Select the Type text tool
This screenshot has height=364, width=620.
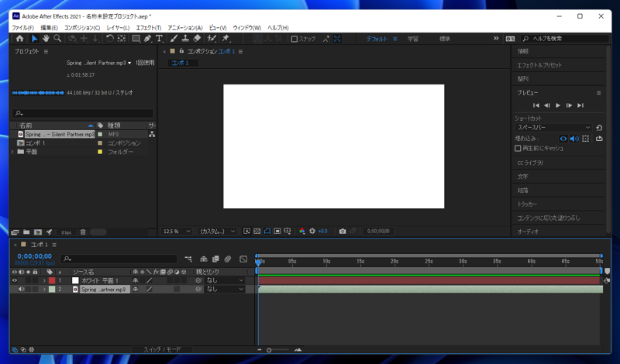click(x=159, y=39)
